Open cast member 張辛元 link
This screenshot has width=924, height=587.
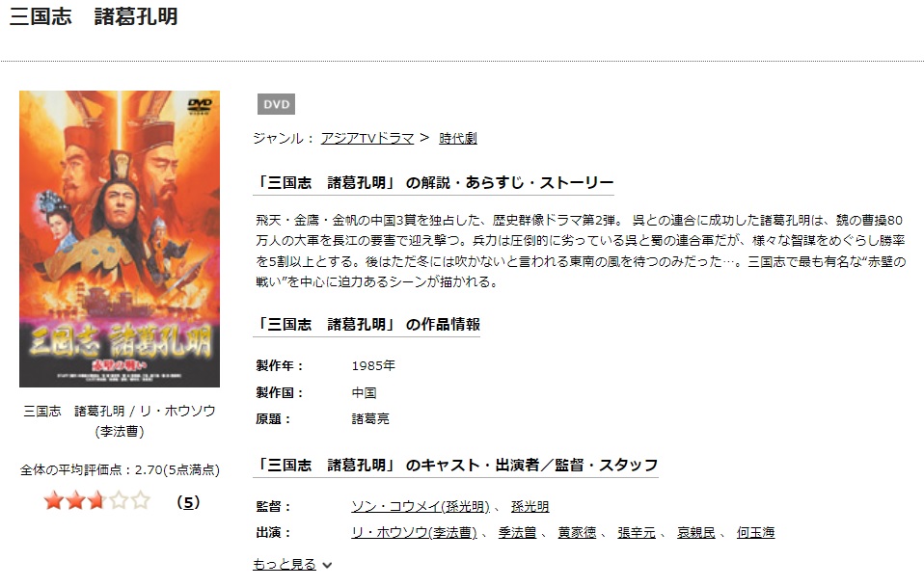point(637,532)
